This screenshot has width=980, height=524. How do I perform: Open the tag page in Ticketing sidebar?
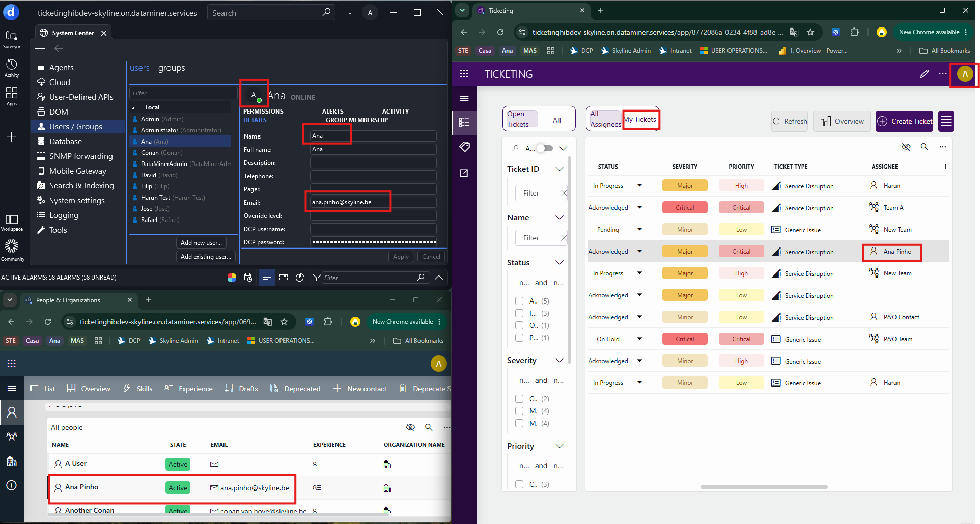464,147
